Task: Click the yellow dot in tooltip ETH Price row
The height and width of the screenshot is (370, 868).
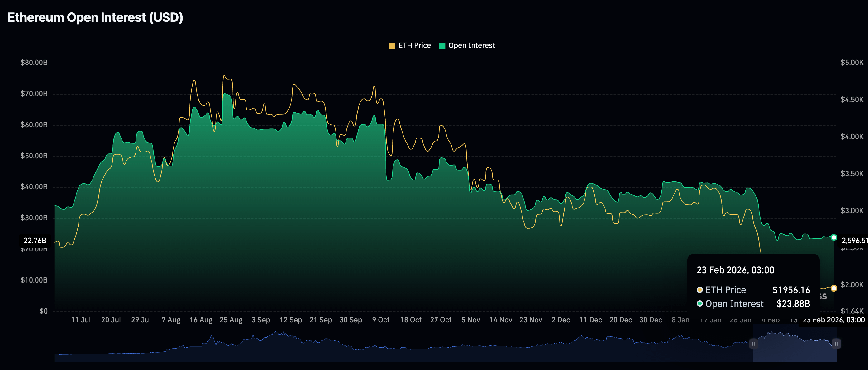Action: click(x=699, y=290)
